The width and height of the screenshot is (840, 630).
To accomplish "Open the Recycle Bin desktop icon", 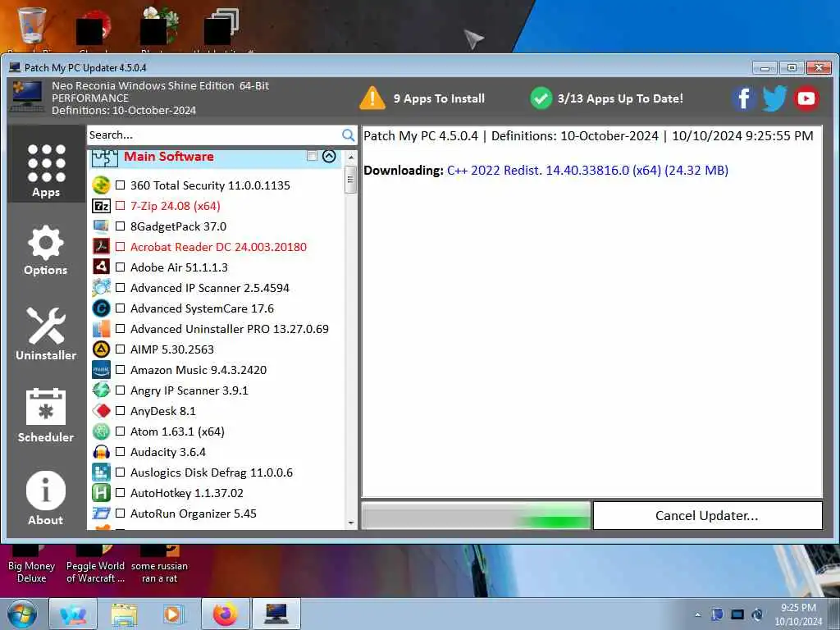I will (x=32, y=27).
